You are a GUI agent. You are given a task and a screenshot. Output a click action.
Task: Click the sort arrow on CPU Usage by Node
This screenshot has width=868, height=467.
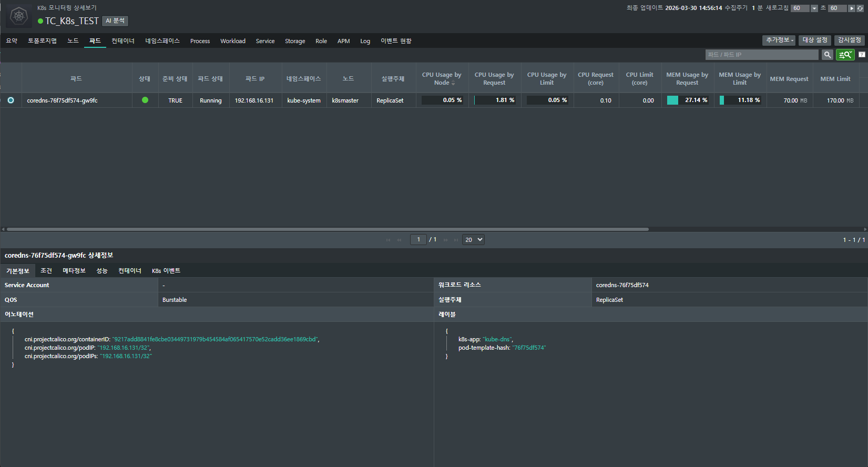point(453,83)
